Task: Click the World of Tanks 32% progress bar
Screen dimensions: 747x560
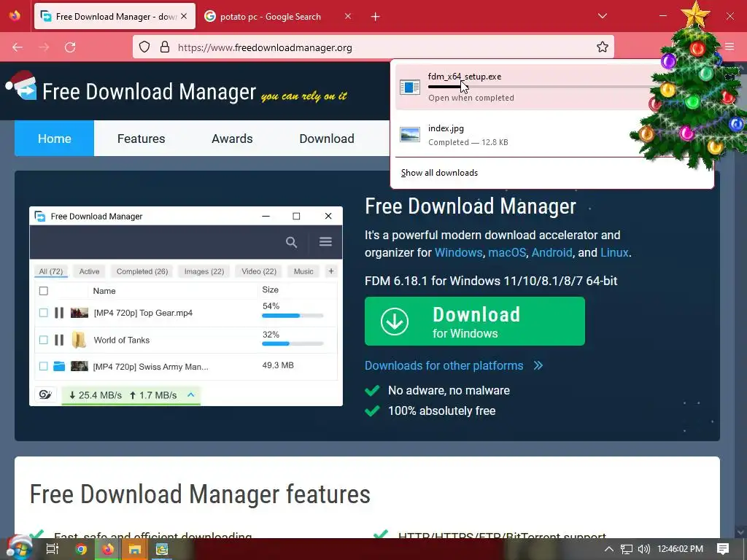Action: click(x=293, y=343)
